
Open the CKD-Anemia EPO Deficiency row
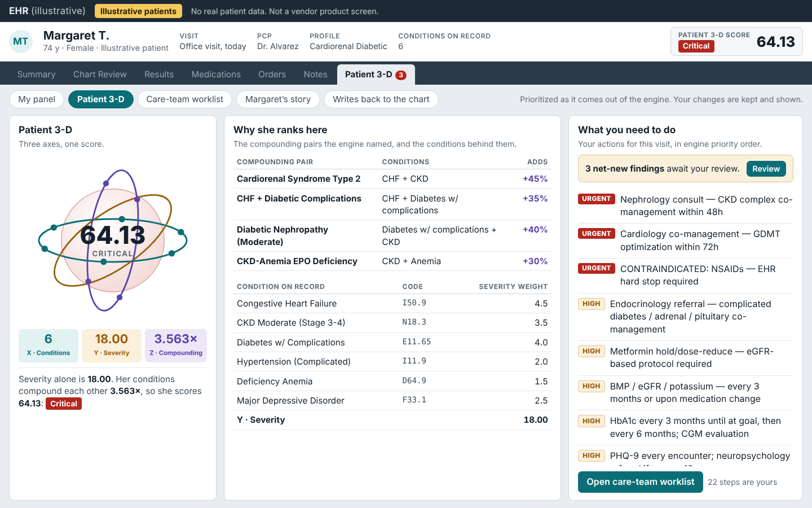click(392, 261)
